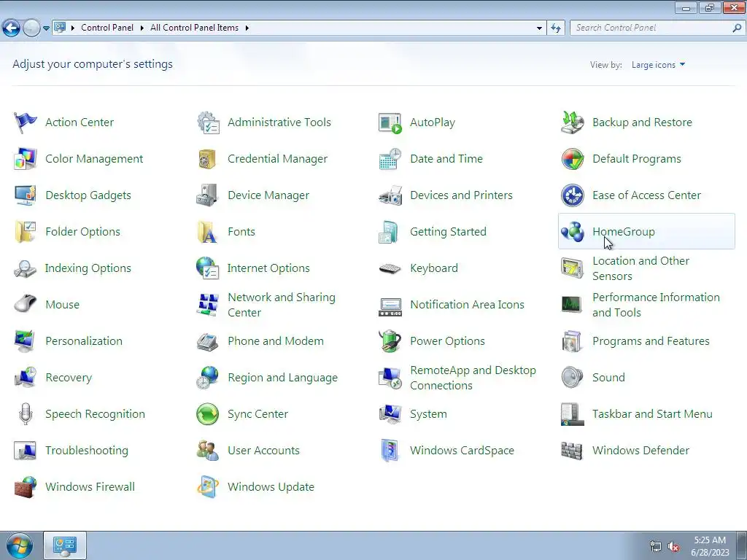Screen dimensions: 747x560
Task: Open the System link
Action: point(428,414)
